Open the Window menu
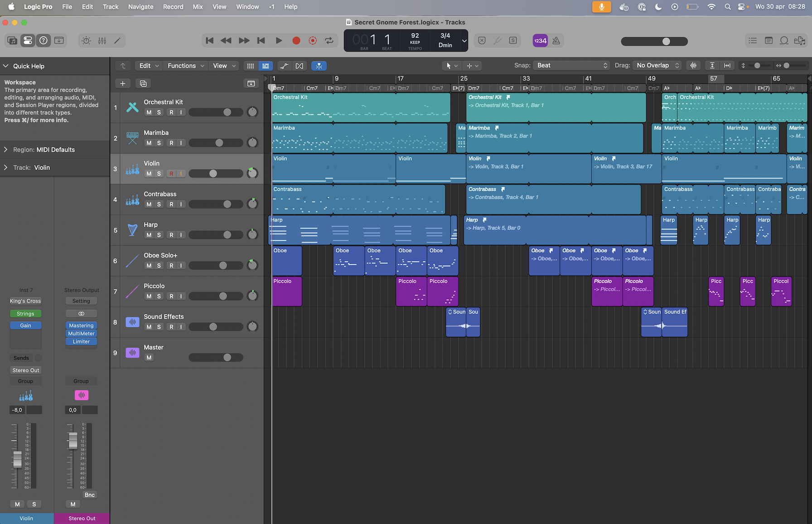 tap(247, 7)
